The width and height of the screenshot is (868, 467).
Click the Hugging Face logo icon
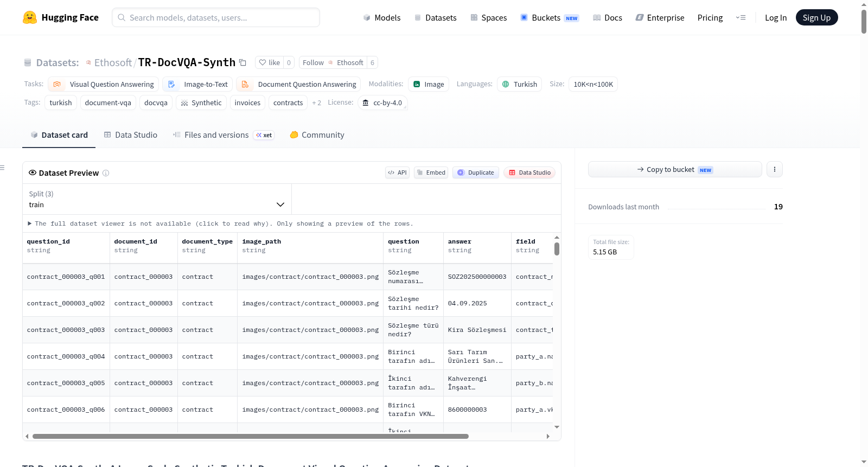tap(30, 17)
